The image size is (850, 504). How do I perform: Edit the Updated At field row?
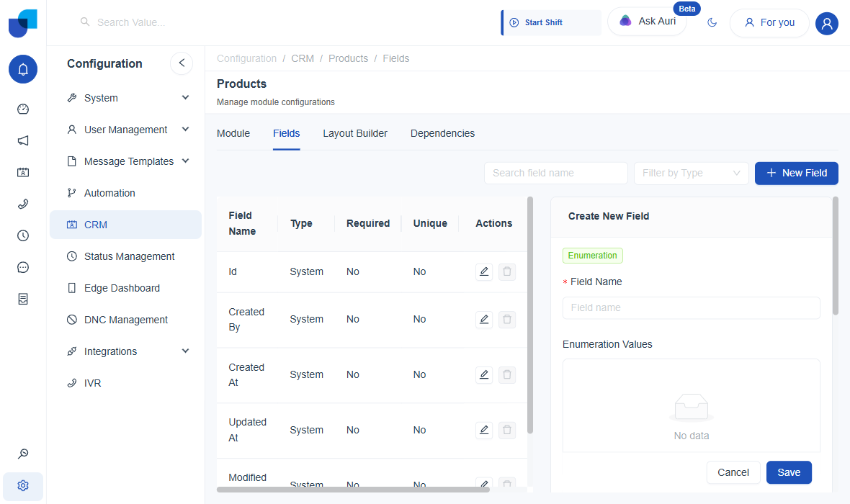coord(484,431)
